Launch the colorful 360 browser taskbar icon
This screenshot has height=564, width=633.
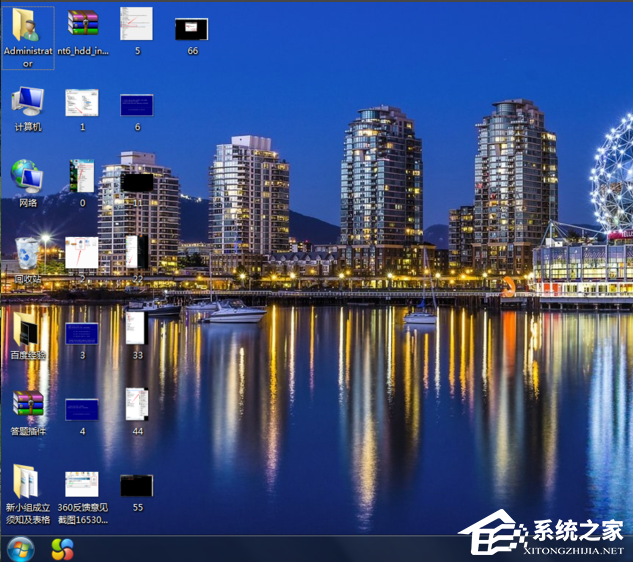[x=62, y=549]
